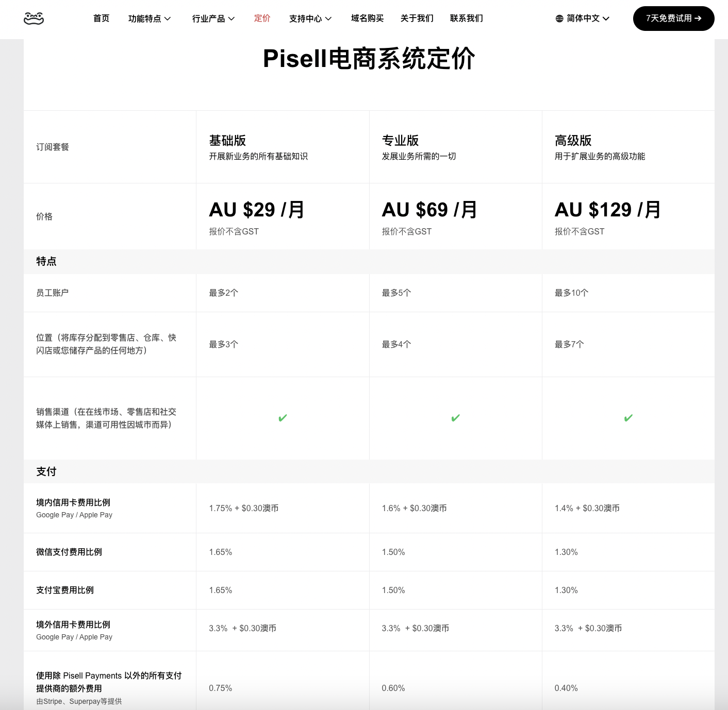
Task: Expand the 支持中心 dropdown menu
Action: point(310,19)
